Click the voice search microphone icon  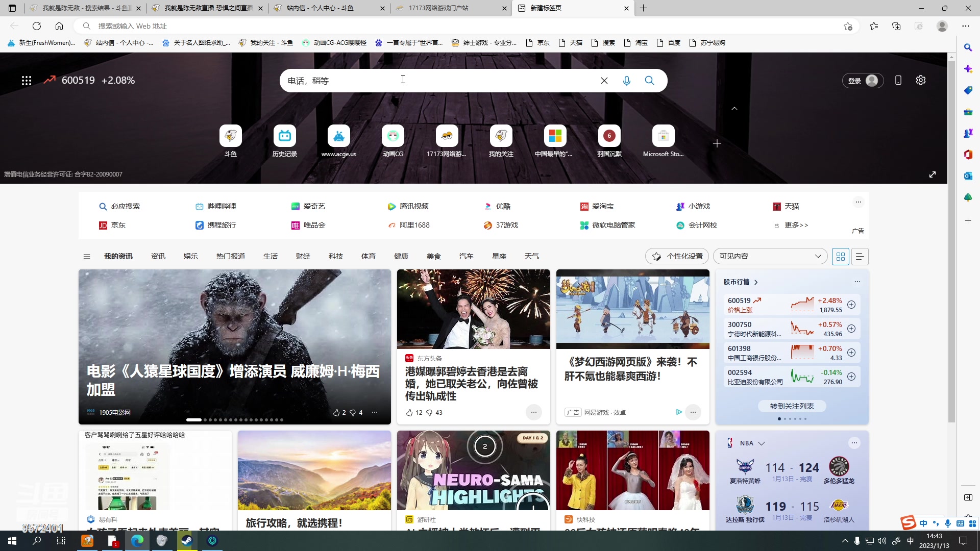[627, 81]
